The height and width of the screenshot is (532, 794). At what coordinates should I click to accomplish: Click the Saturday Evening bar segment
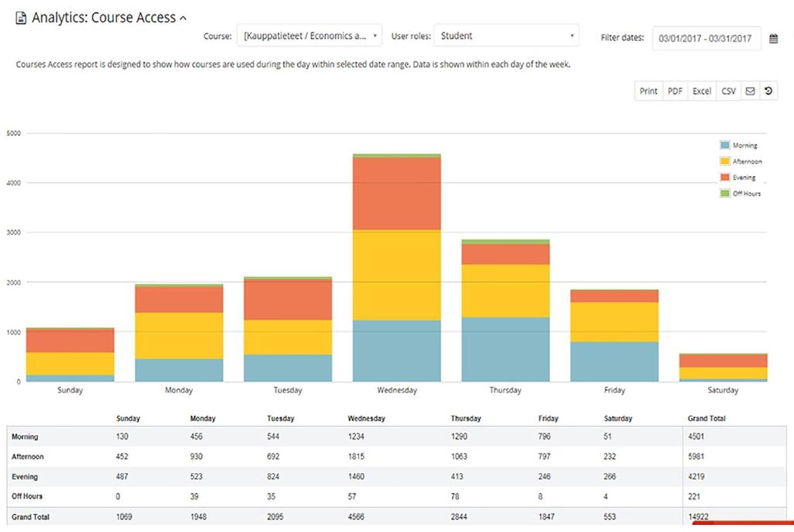coord(723,361)
